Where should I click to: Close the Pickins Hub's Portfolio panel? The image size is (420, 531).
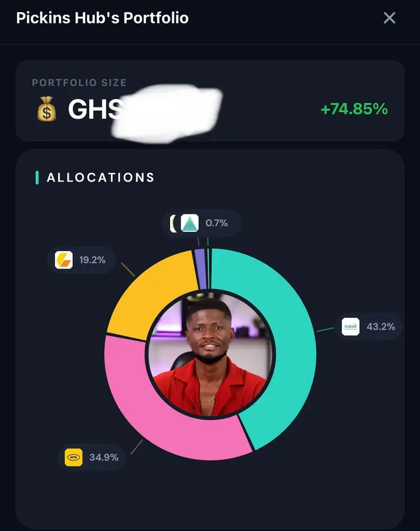389,18
